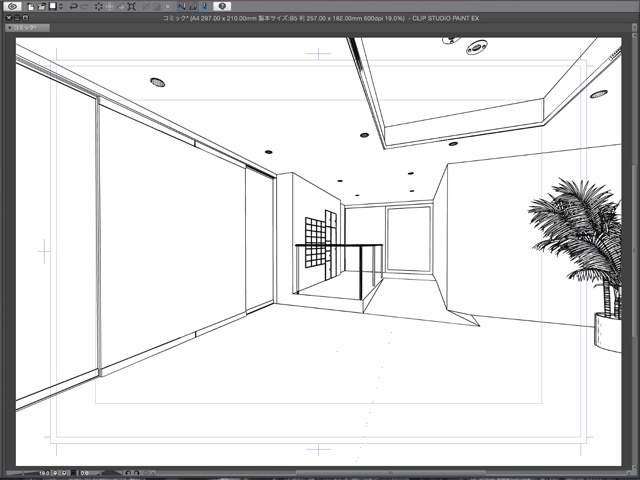Open a file with the folder icon
The image size is (640, 480).
[42, 7]
